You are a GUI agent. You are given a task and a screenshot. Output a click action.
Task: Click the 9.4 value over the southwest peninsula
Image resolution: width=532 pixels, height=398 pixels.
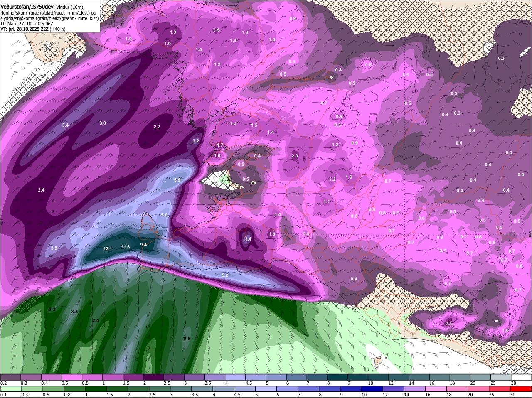click(143, 245)
